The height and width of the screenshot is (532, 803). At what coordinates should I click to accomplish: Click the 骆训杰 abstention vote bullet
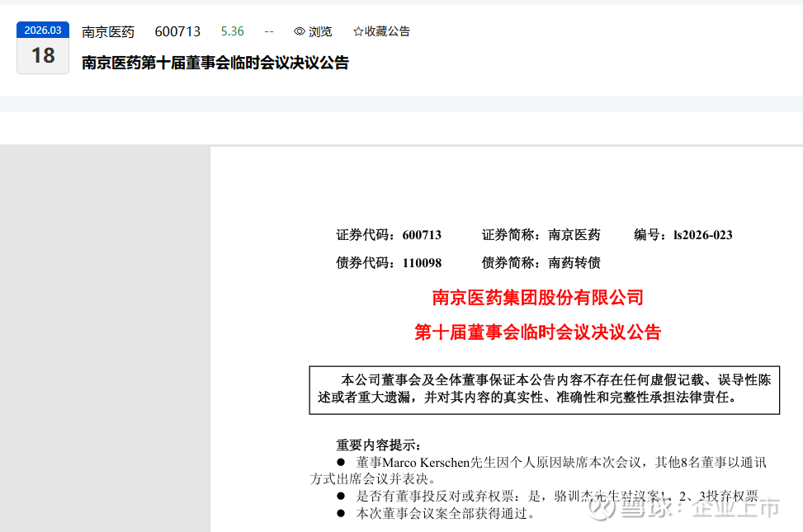tap(547, 496)
